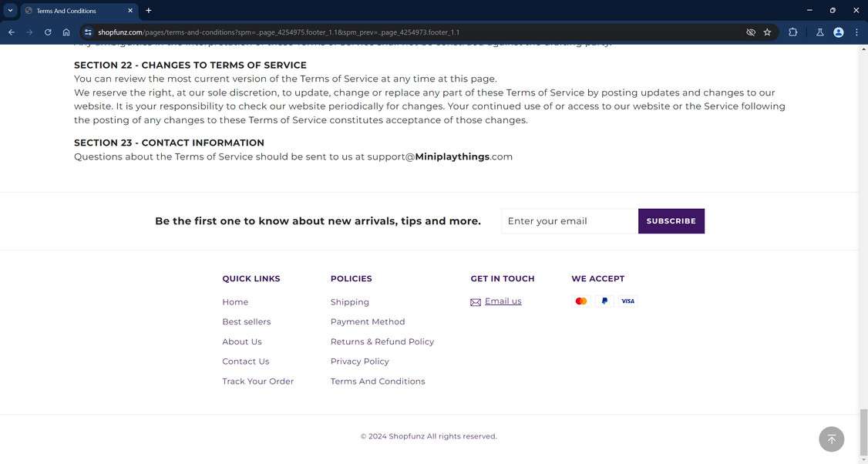Click the back-to-top arrow button
The image size is (868, 464).
pyautogui.click(x=832, y=439)
